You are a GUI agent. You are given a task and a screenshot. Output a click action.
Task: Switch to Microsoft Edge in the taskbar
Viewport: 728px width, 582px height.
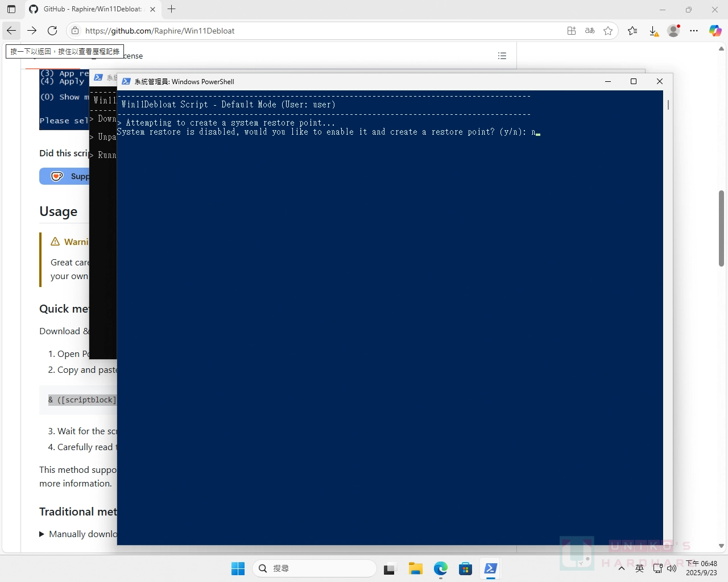(441, 568)
